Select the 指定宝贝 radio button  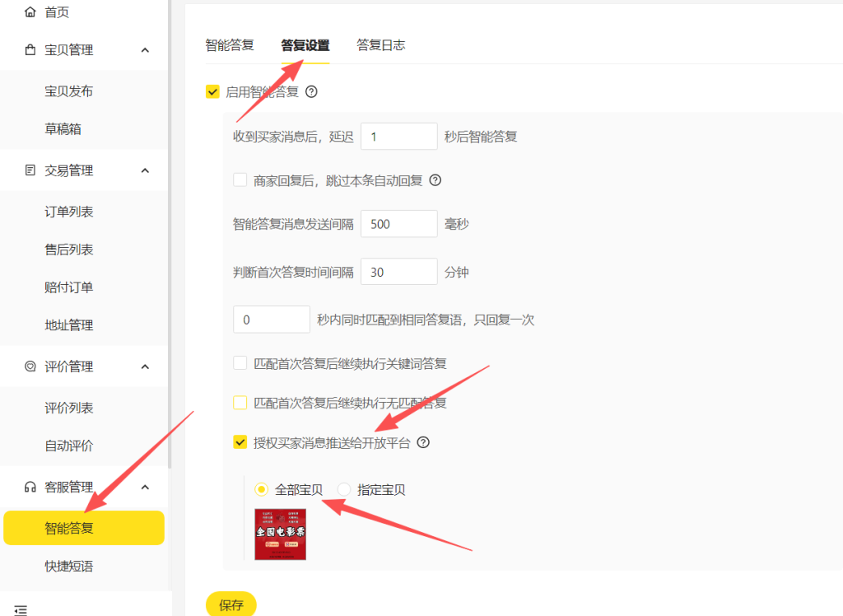[344, 490]
